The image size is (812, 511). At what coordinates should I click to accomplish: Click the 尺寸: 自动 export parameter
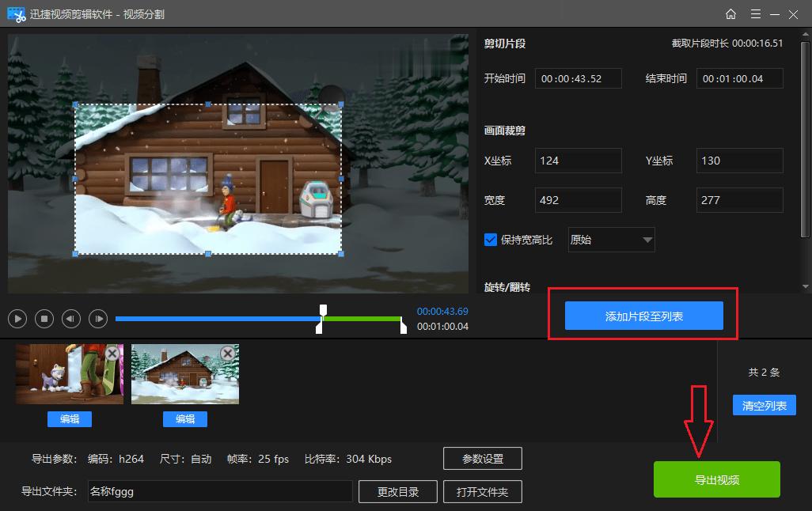coord(185,459)
